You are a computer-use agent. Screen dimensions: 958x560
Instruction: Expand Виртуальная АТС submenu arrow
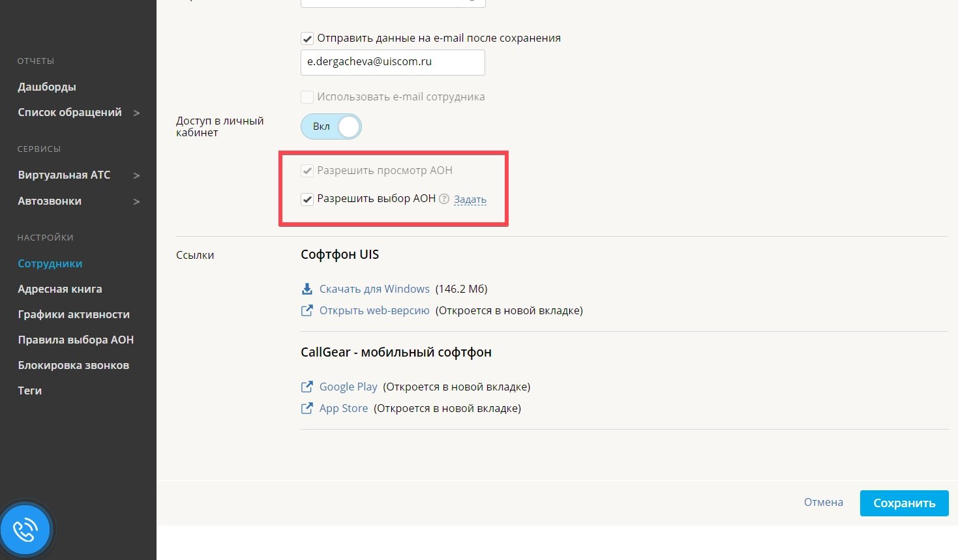coord(136,175)
